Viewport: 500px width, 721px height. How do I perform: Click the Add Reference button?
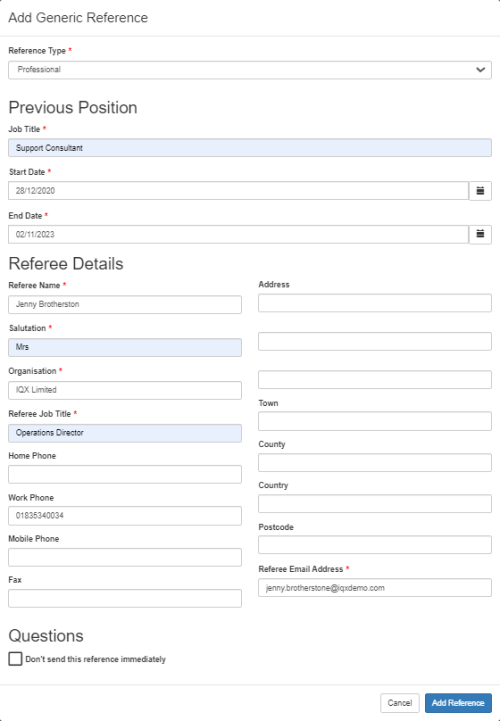(x=458, y=703)
